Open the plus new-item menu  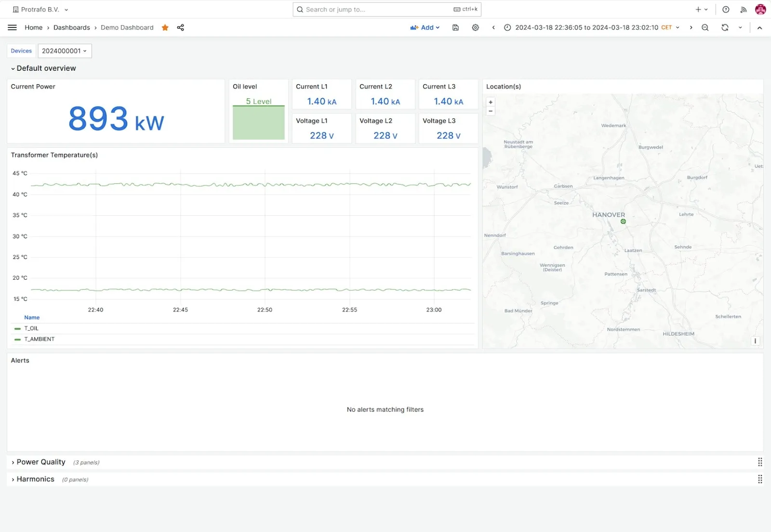point(701,9)
